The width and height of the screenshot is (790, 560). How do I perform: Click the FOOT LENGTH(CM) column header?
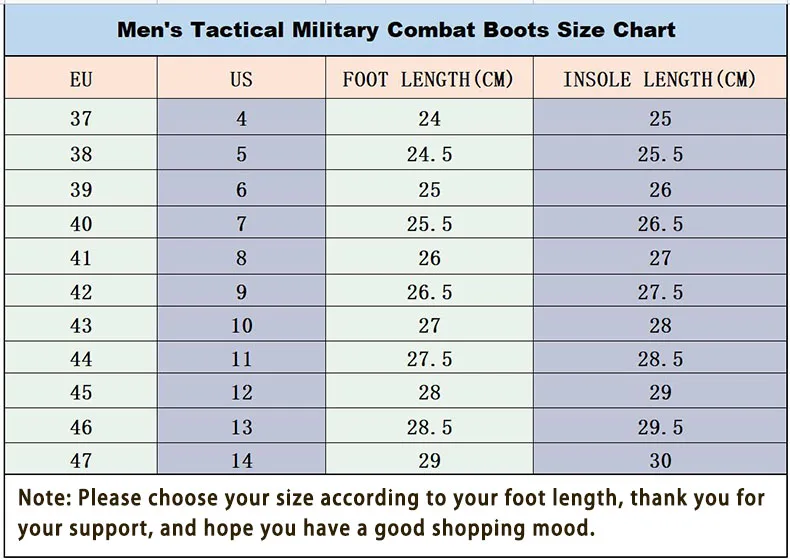coord(428,79)
